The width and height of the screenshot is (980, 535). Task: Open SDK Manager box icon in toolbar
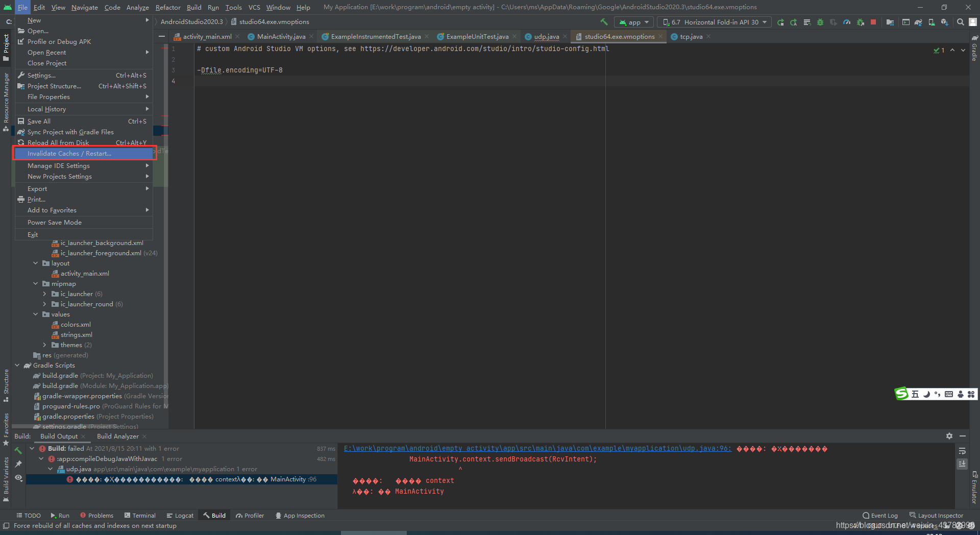pyautogui.click(x=944, y=22)
